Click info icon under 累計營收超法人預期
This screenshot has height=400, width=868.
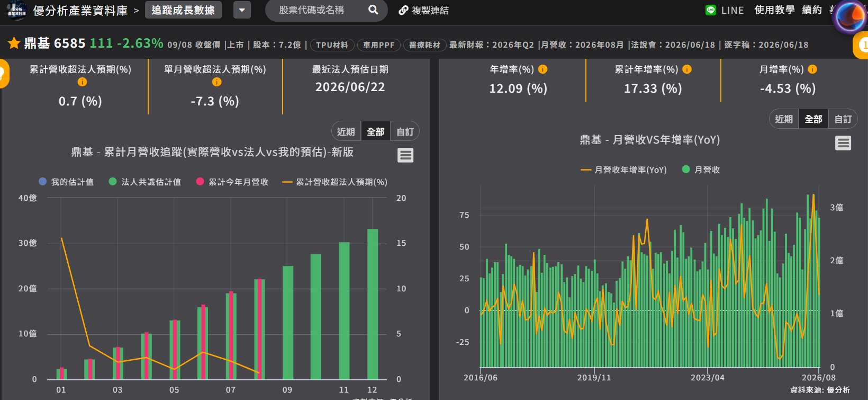[82, 82]
